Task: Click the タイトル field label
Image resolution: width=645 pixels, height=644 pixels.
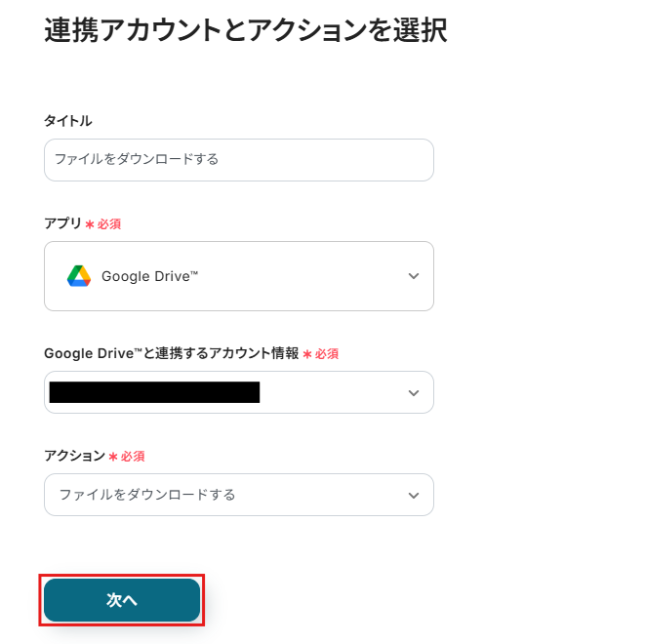Action: (68, 121)
